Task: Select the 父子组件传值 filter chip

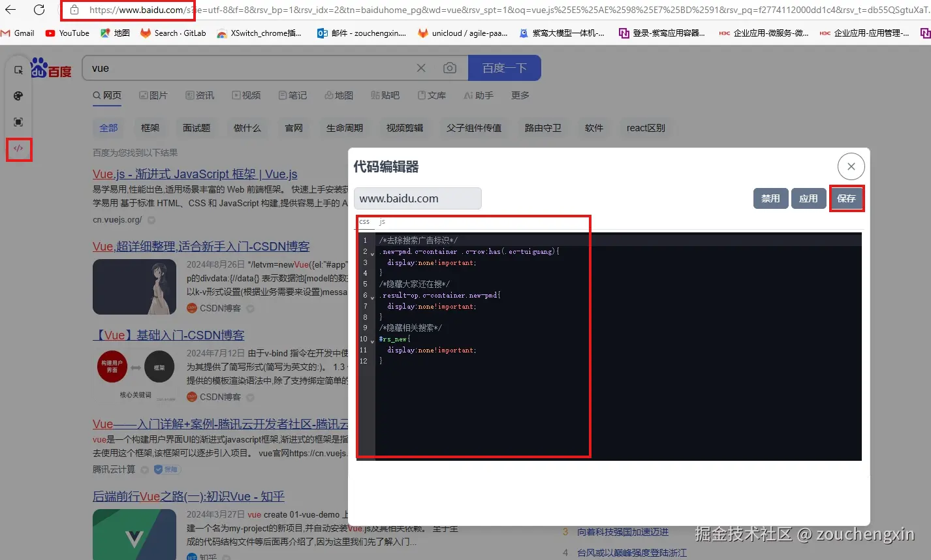Action: (x=474, y=128)
